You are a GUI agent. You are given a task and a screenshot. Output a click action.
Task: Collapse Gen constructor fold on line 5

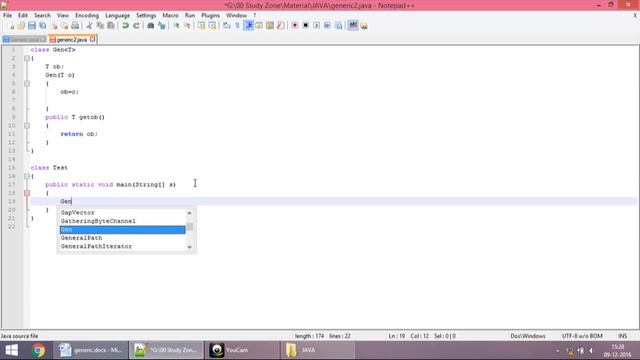27,84
